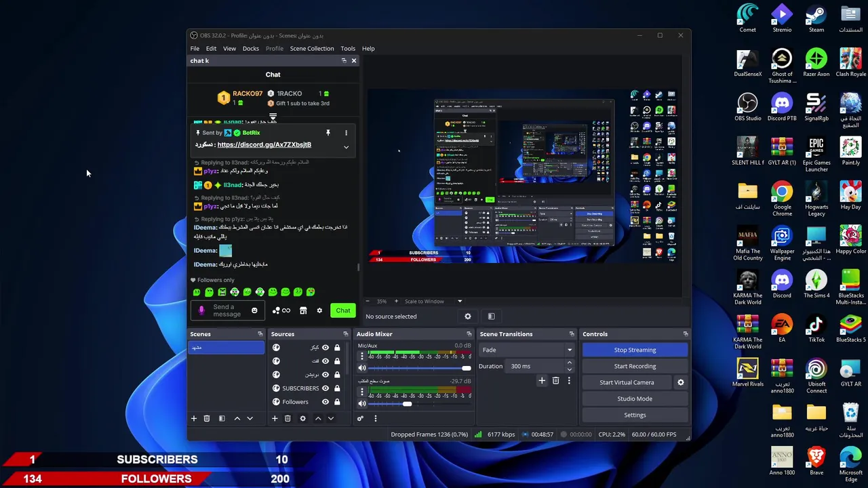Toggle lock on first source row
Screen dimensions: 868x488
pos(337,348)
